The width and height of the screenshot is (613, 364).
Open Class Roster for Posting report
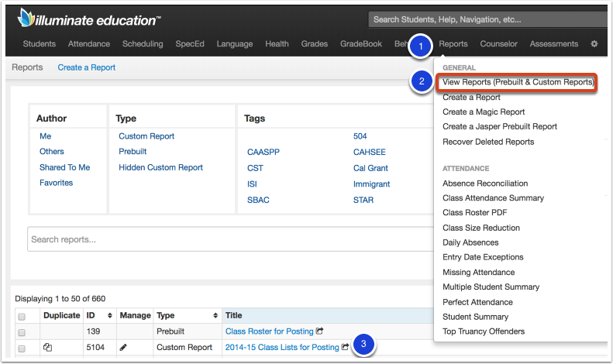coord(270,331)
